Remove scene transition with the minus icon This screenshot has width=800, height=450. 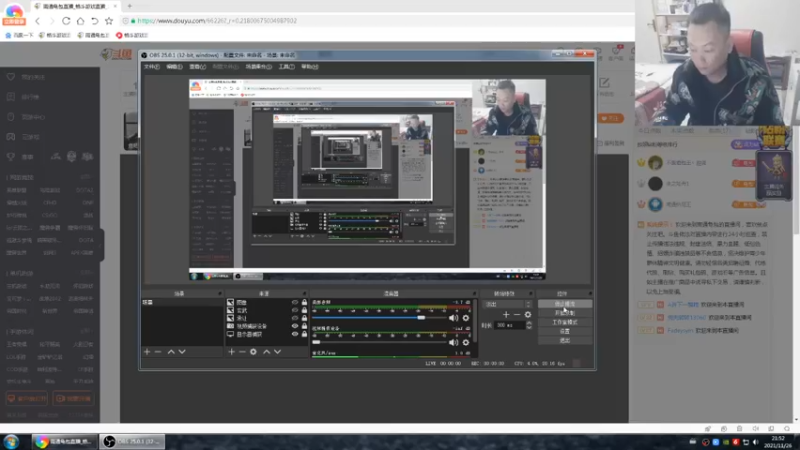517,315
